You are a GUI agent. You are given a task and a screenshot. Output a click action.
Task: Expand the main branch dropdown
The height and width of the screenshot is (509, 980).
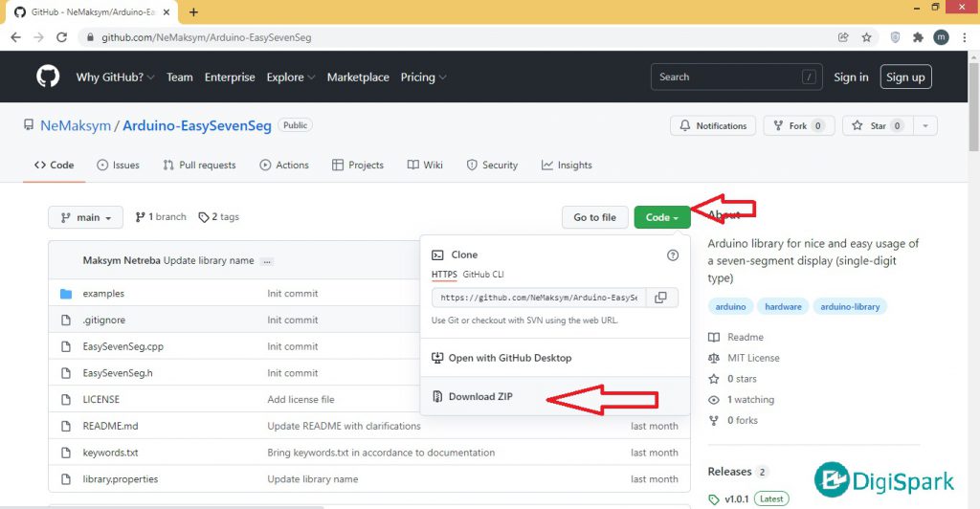[x=86, y=217]
